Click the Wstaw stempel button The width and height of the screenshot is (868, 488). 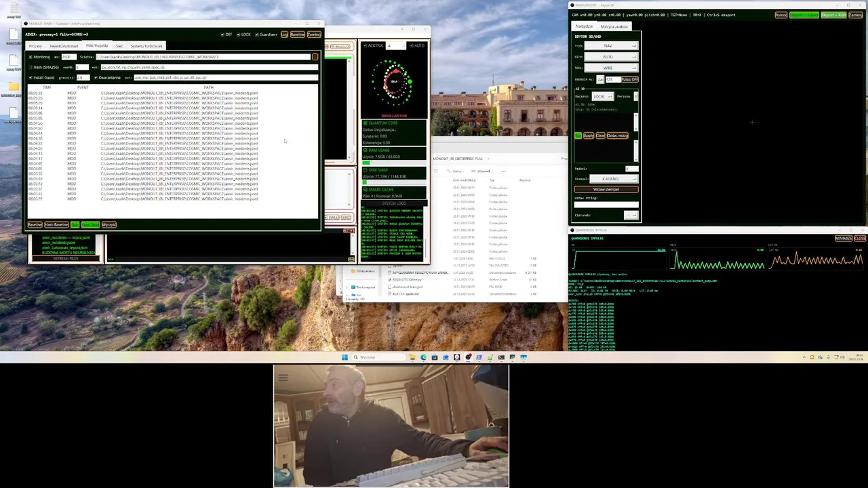(606, 189)
